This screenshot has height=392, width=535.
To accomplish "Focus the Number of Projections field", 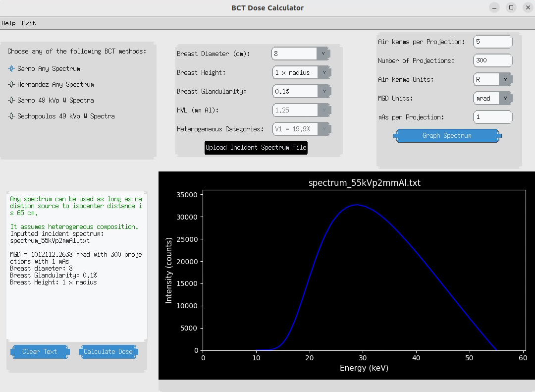I will tap(492, 60).
